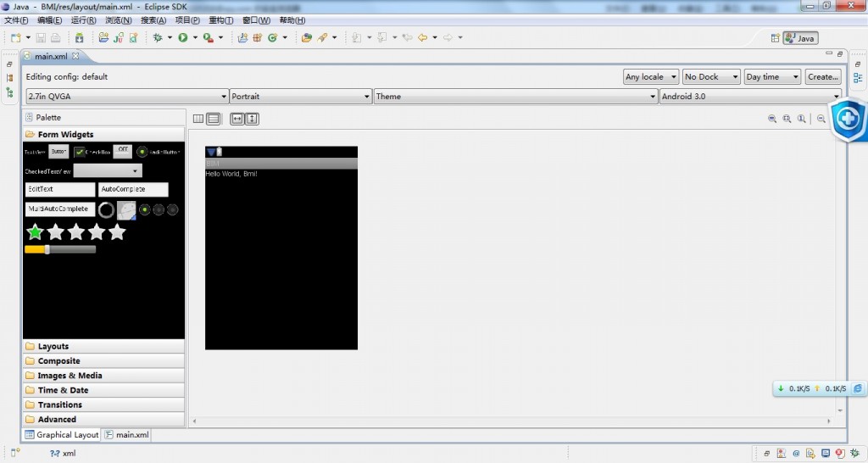Click the Open type folder icon
This screenshot has width=868, height=463.
point(307,37)
